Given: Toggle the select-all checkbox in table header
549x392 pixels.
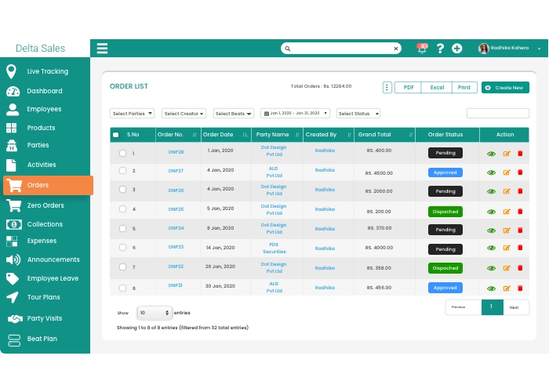Looking at the screenshot, I should (x=116, y=135).
